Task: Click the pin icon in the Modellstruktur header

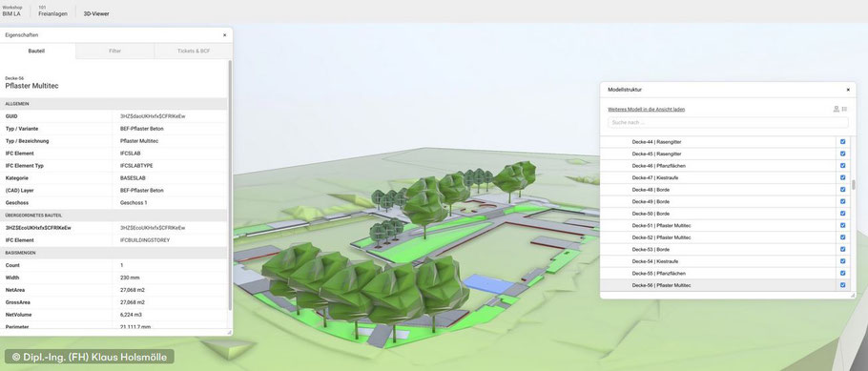Action: coord(836,109)
